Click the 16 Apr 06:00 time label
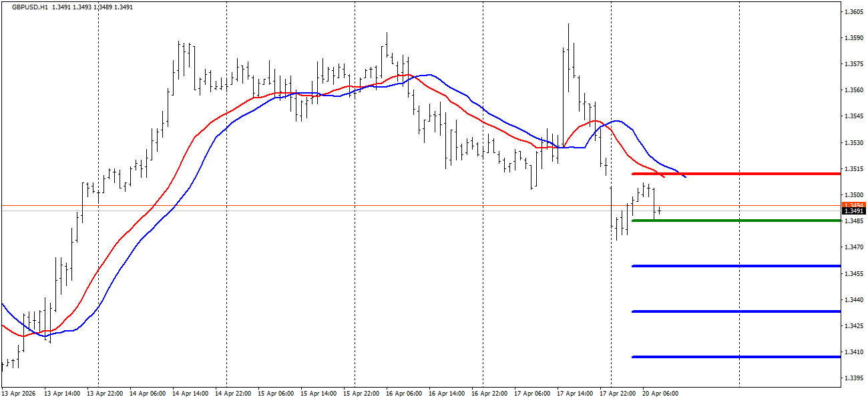Viewport: 868px width, 401px height. [404, 394]
